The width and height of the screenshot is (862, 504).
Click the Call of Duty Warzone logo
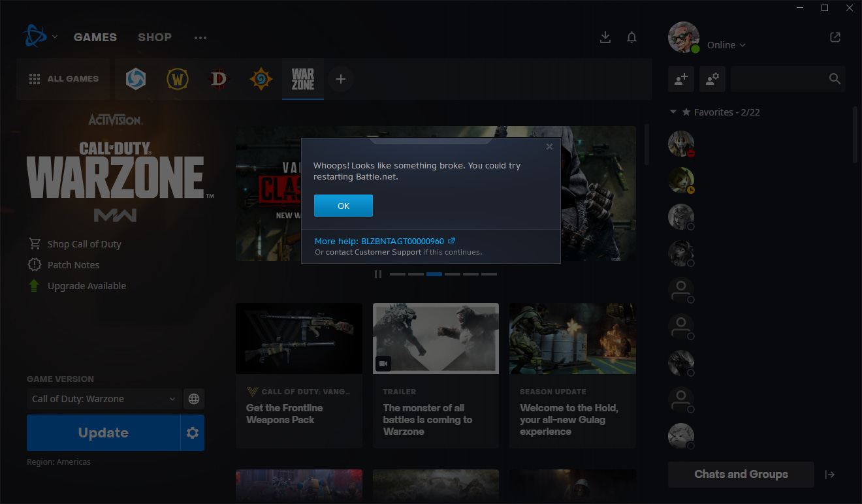120,168
